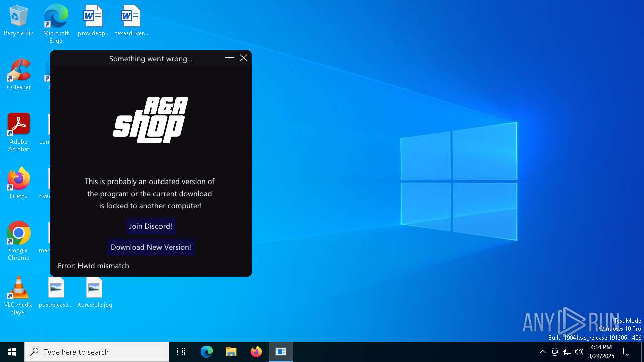The image size is (644, 362).
Task: Close the Something went wrong dialog
Action: [x=244, y=58]
